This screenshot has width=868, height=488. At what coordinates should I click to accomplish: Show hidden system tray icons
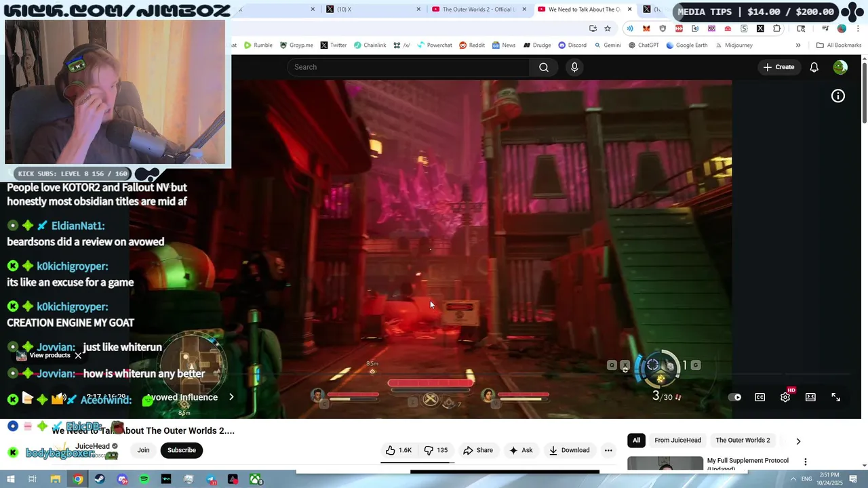(x=793, y=479)
